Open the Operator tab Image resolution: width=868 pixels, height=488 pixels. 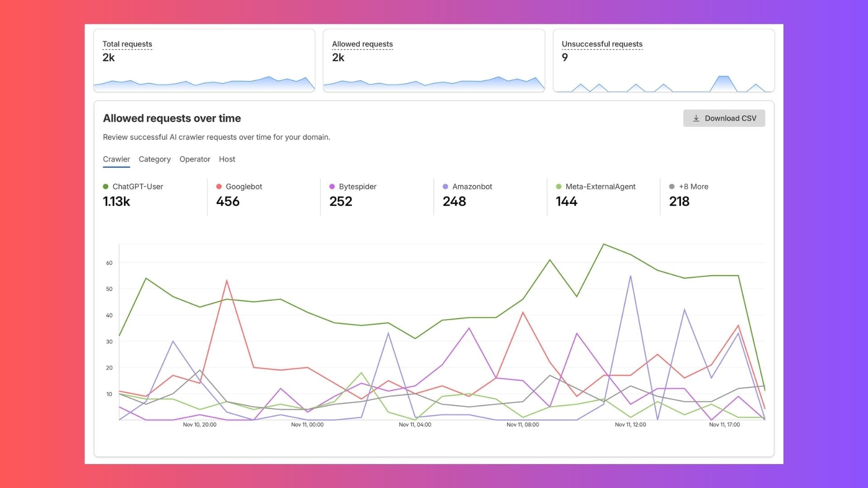click(194, 159)
